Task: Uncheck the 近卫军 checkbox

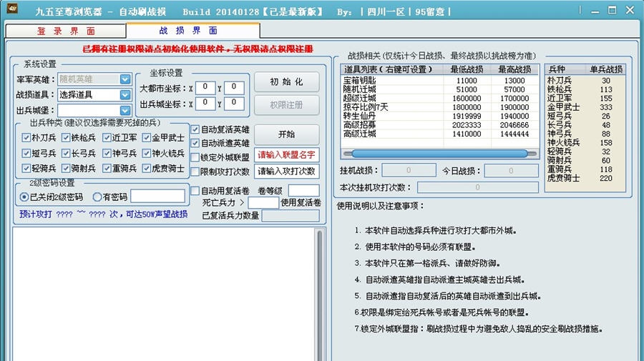Action: tap(107, 138)
